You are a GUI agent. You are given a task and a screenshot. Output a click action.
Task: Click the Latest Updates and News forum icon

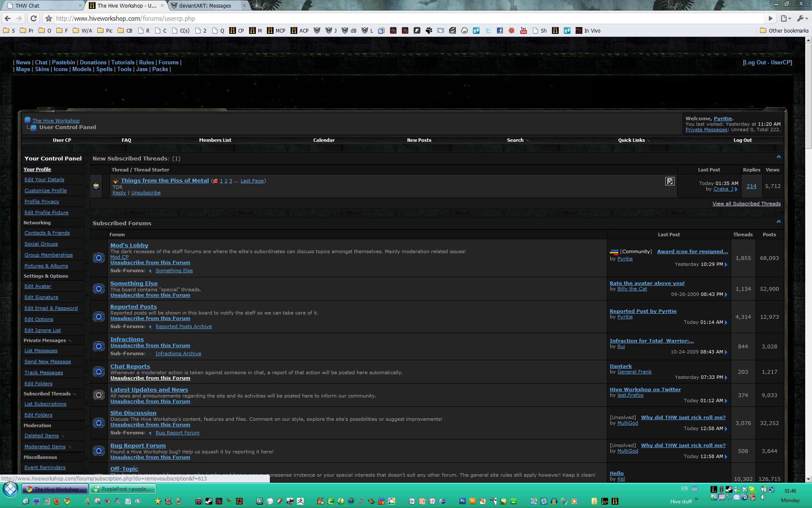click(x=99, y=395)
